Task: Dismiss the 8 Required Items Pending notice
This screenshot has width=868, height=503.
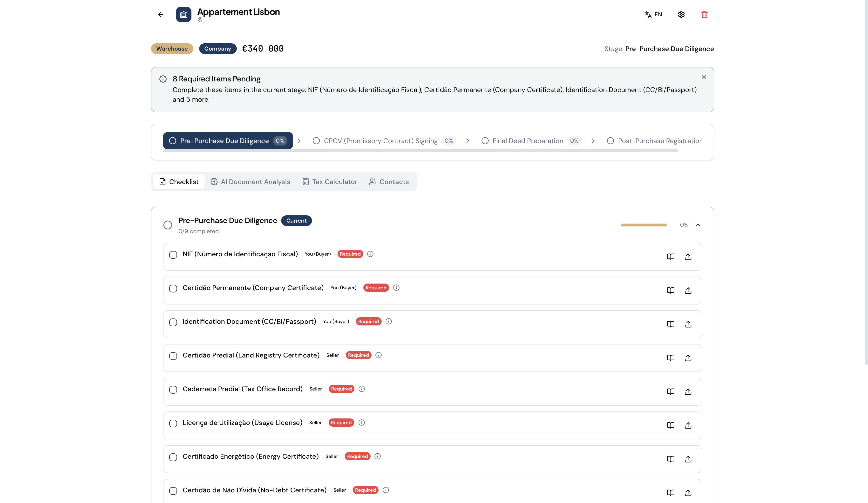Action: tap(704, 77)
